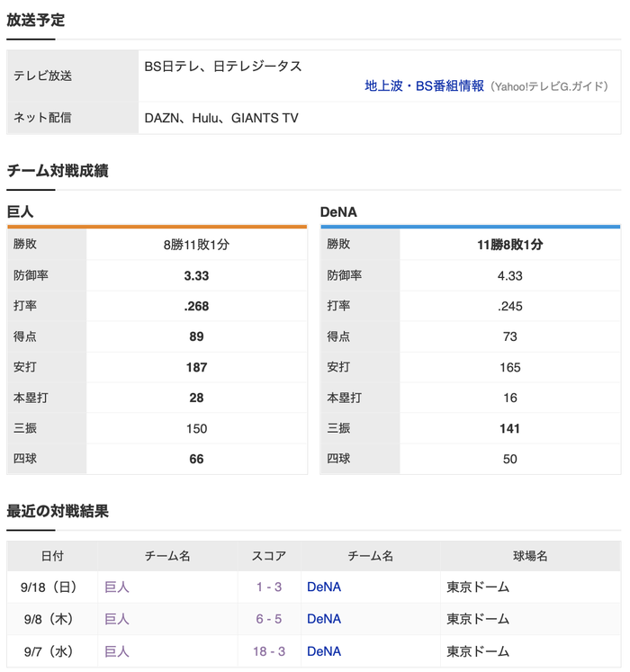Click 巨人 strikeouts value 150
This screenshot has height=672, width=630.
[196, 428]
